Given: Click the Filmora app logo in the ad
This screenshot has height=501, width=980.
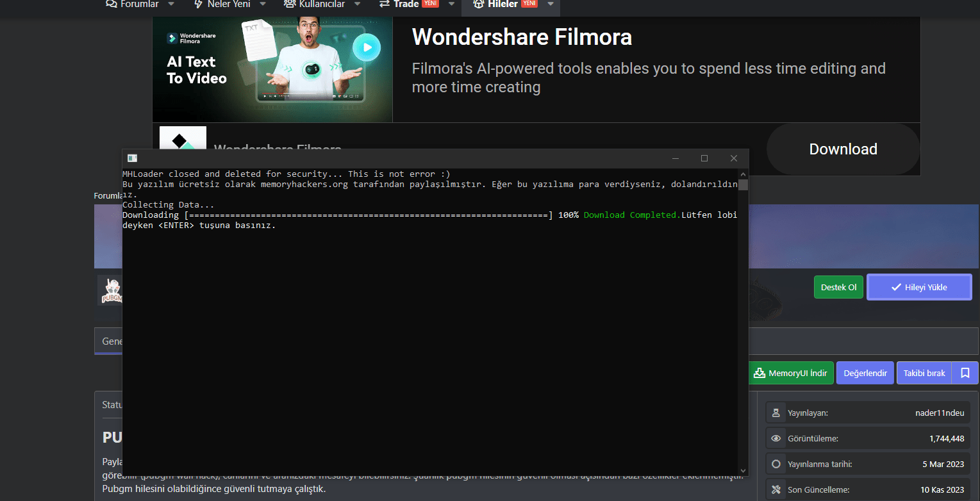Looking at the screenshot, I should (183, 138).
